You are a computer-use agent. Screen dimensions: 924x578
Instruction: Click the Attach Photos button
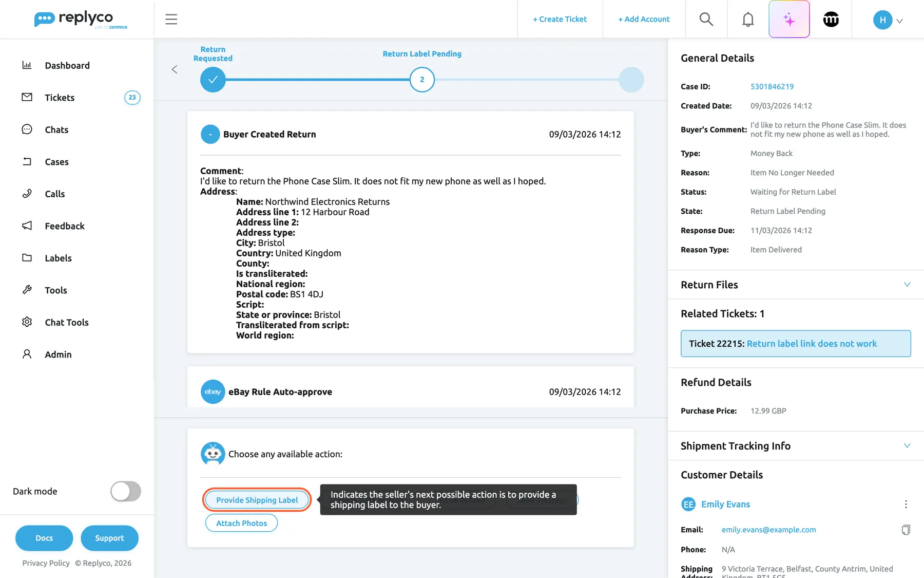point(241,523)
